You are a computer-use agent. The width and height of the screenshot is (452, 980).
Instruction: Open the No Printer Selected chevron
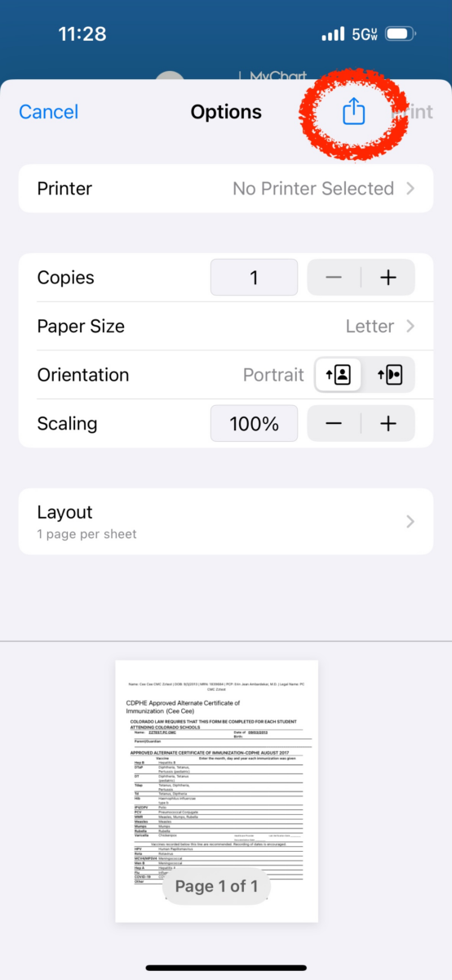[x=410, y=189]
